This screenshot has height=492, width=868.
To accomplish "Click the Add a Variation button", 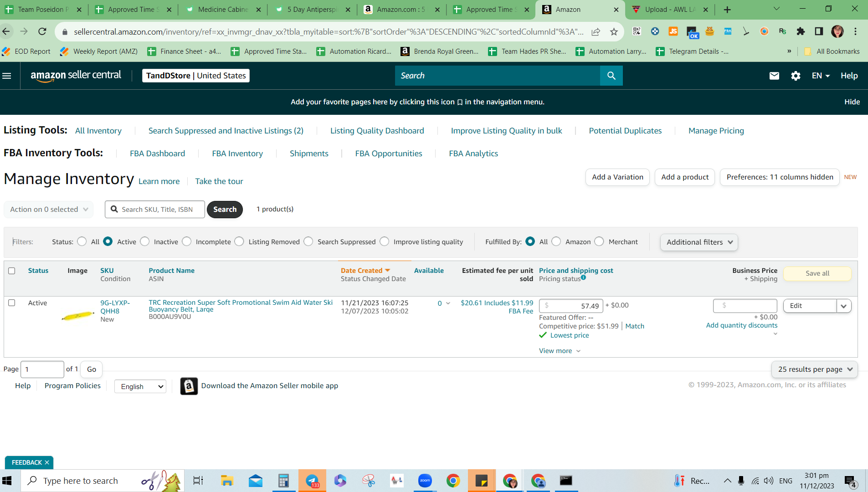I will (x=617, y=177).
